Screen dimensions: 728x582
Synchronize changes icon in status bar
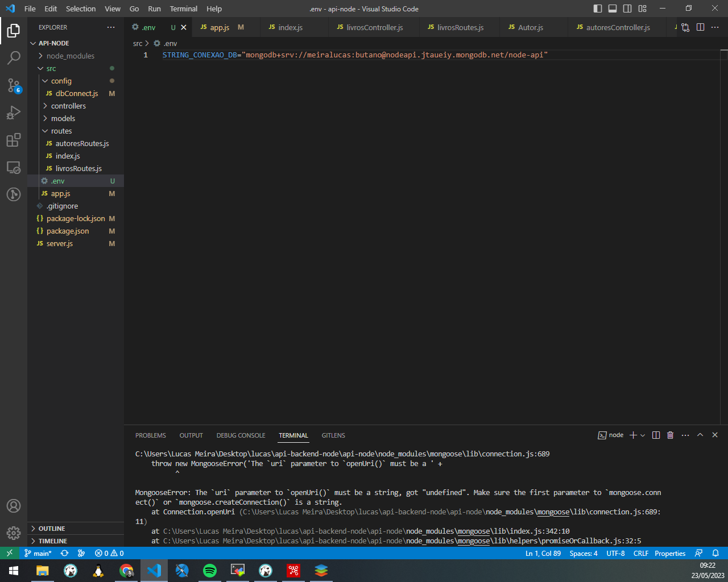tap(64, 553)
